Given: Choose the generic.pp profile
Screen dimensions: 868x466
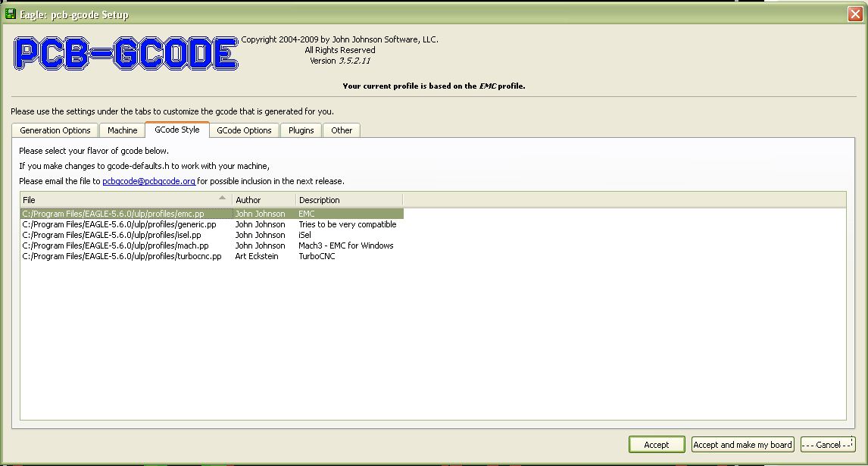Looking at the screenshot, I should pos(119,224).
